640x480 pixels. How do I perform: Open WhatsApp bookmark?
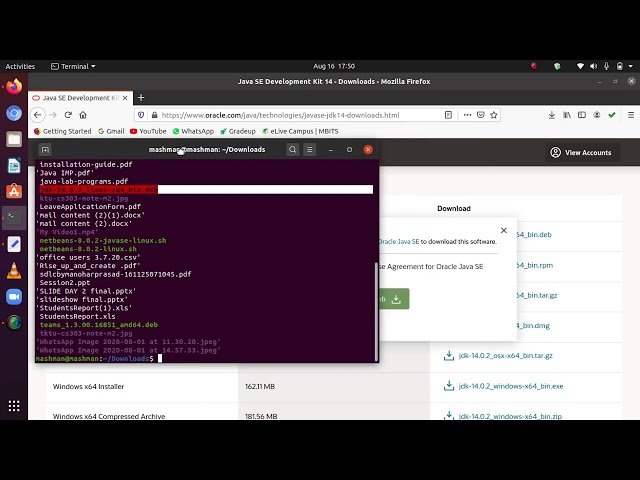point(193,131)
